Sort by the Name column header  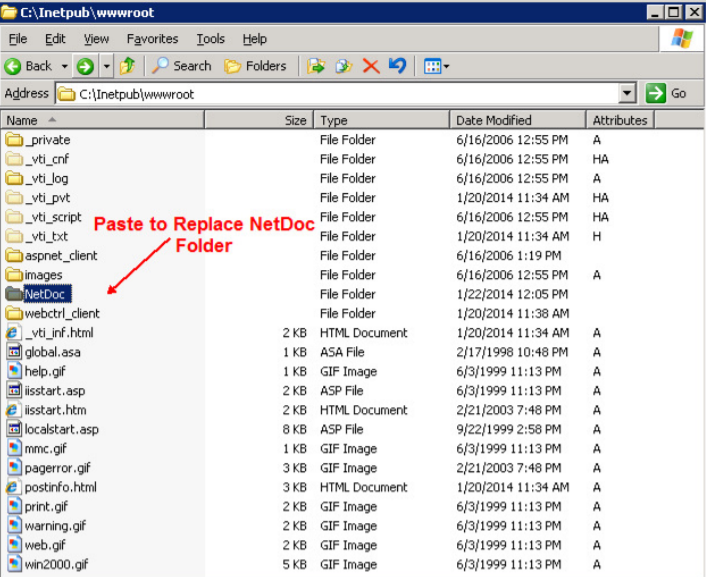pyautogui.click(x=103, y=120)
